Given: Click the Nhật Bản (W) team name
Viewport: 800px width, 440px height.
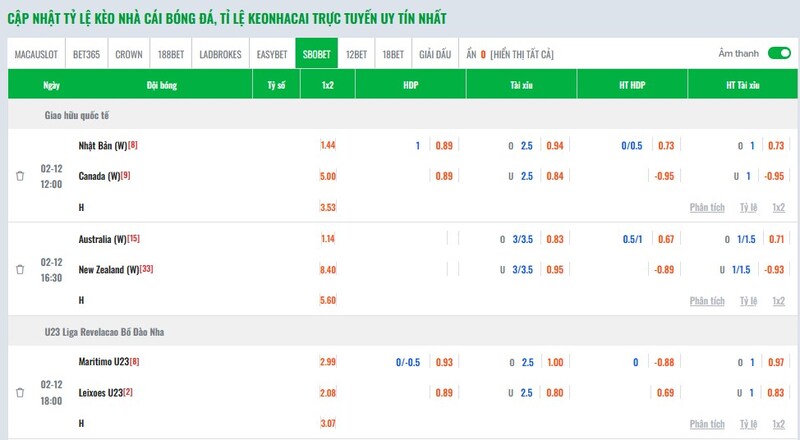Looking at the screenshot, I should click(x=102, y=146).
